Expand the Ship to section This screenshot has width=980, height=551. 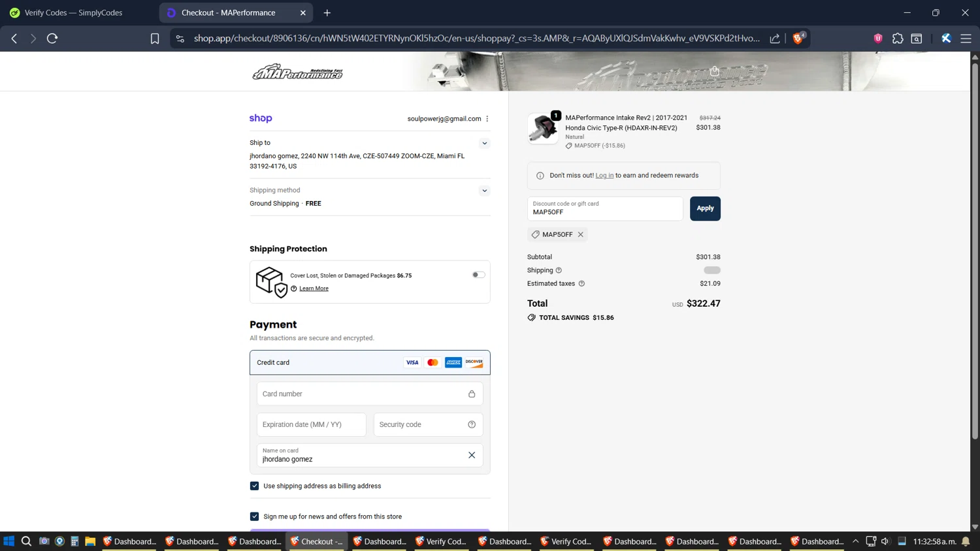[485, 143]
